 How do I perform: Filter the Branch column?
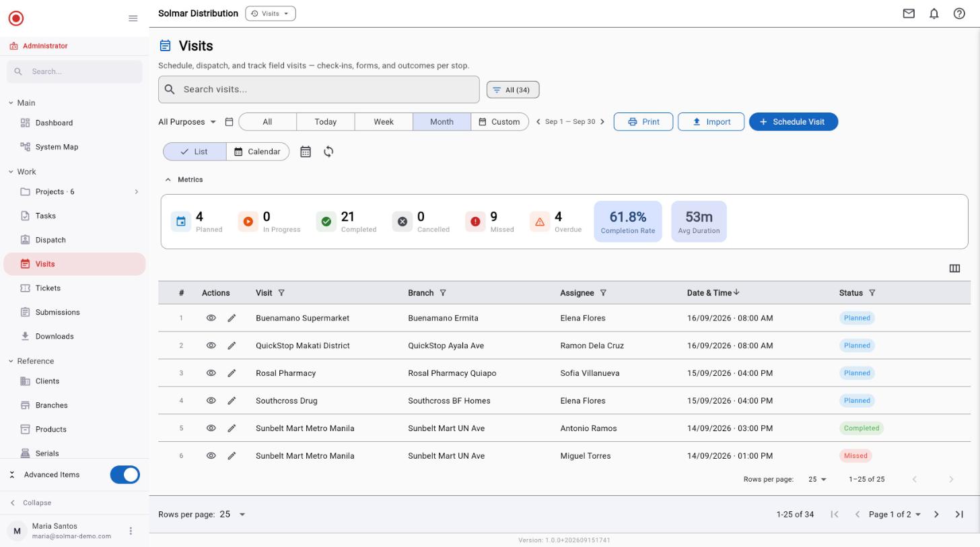443,293
